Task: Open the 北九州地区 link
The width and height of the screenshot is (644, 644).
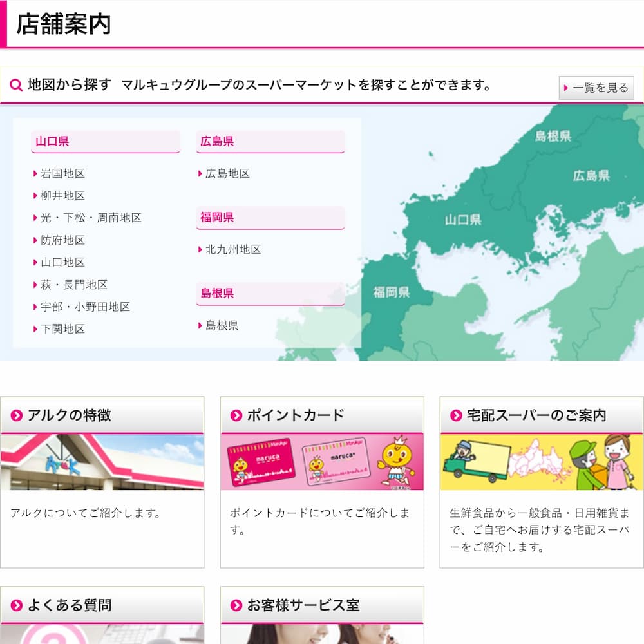Action: [233, 249]
